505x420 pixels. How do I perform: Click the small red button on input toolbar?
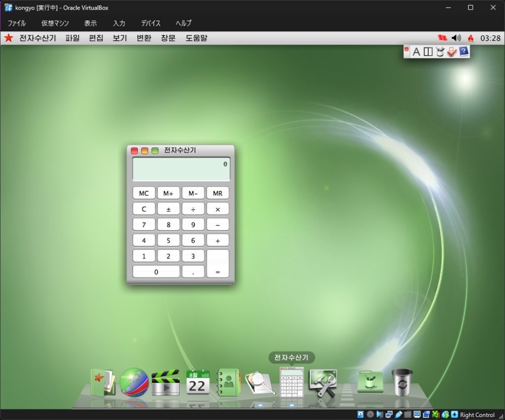pyautogui.click(x=407, y=49)
